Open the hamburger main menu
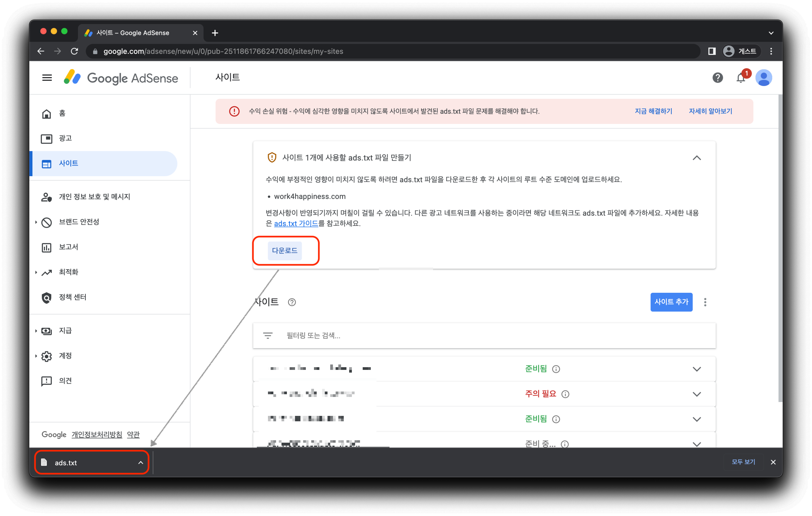This screenshot has height=516, width=812. (x=47, y=78)
